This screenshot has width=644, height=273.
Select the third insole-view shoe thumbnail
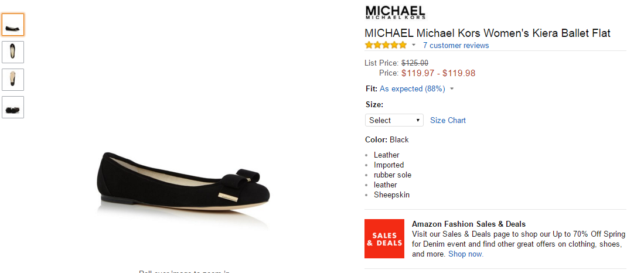pyautogui.click(x=13, y=80)
